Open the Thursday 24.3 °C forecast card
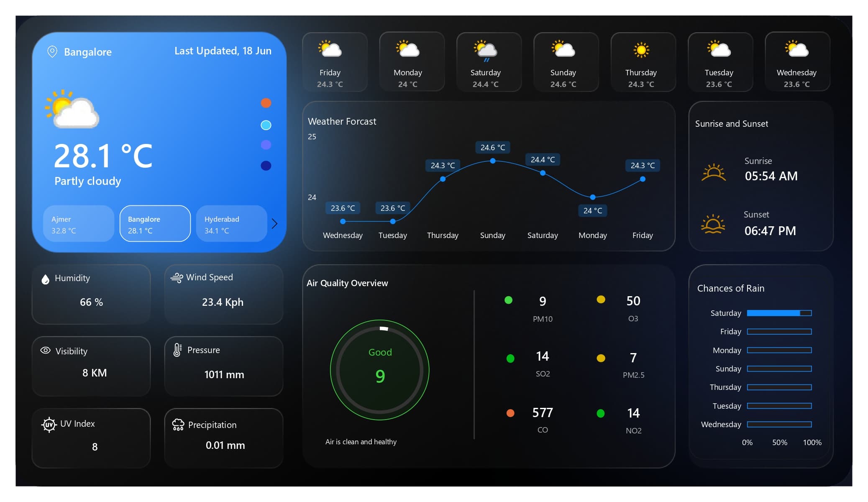 click(x=643, y=62)
